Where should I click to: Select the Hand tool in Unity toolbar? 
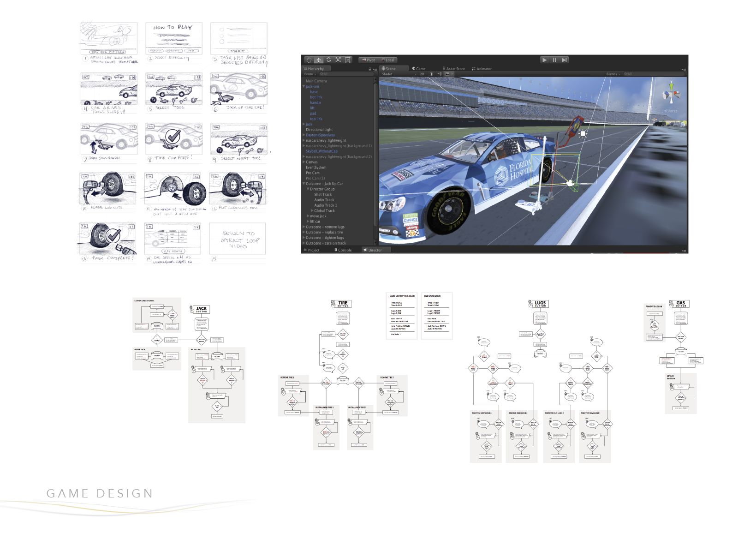(x=309, y=60)
